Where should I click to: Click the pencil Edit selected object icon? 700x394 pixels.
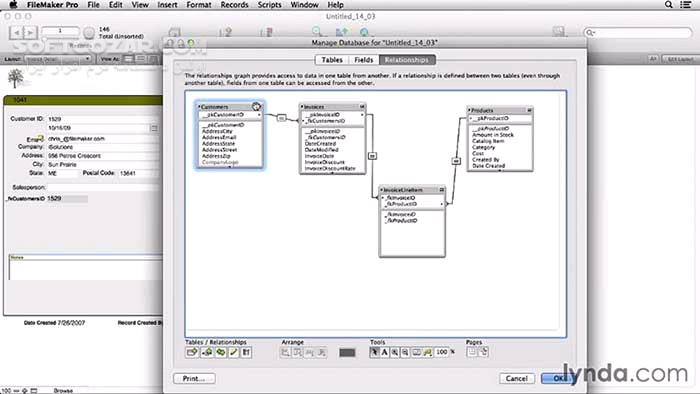tap(233, 353)
